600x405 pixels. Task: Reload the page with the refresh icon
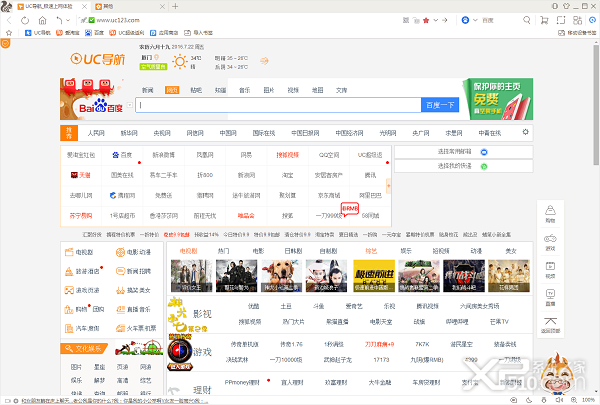tap(25, 20)
